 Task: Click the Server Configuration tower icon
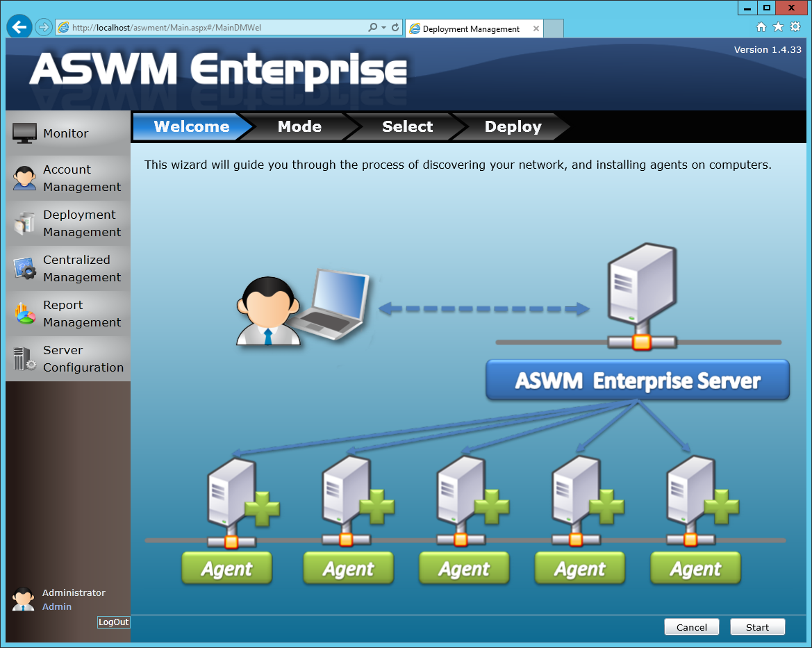tap(24, 358)
